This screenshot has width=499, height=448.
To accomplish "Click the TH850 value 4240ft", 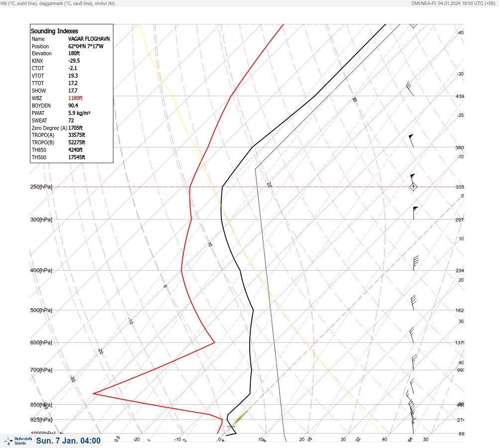I will click(75, 150).
